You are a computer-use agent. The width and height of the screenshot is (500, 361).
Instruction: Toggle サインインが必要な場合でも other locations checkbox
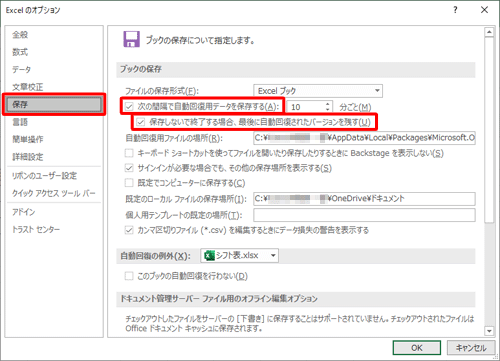[129, 168]
